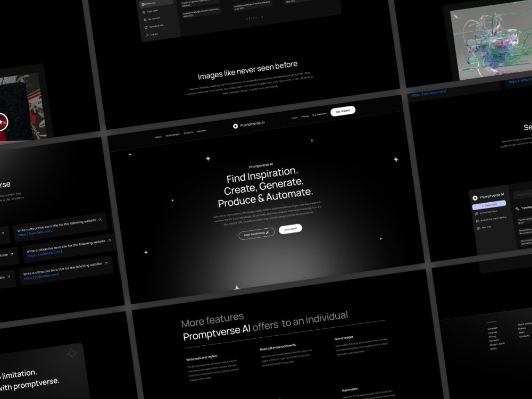Open the About nav link

158,137
